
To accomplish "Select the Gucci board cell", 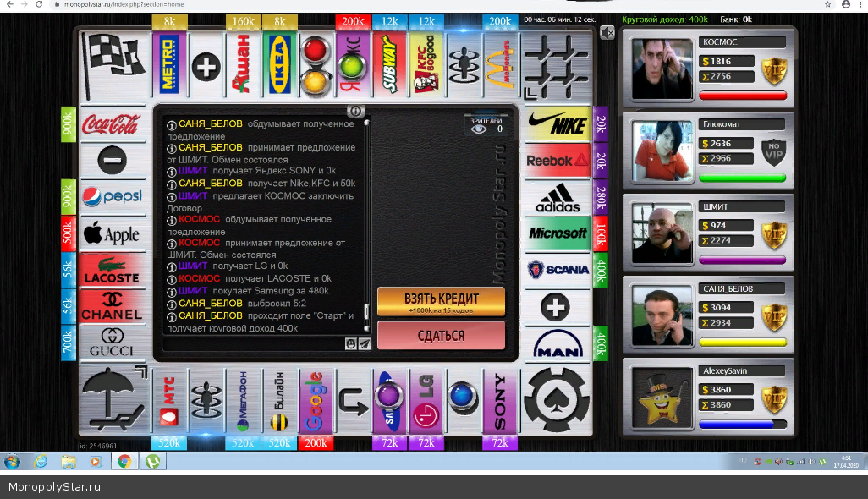I will tap(113, 343).
